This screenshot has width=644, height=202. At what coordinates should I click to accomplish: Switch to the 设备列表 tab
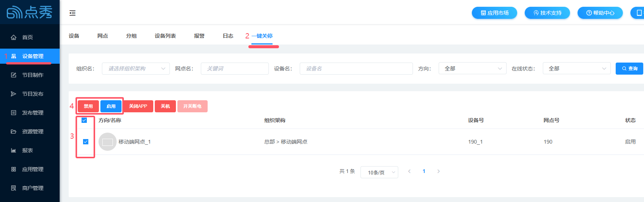(165, 36)
